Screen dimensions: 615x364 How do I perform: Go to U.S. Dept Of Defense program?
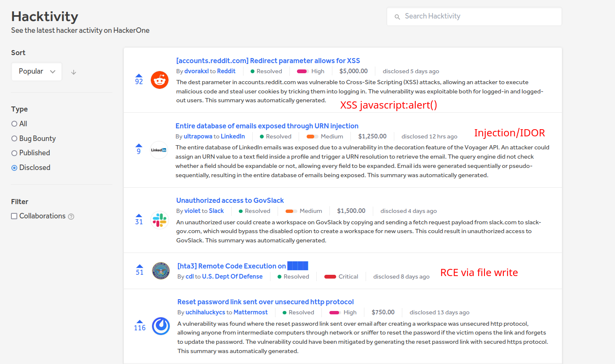click(232, 277)
